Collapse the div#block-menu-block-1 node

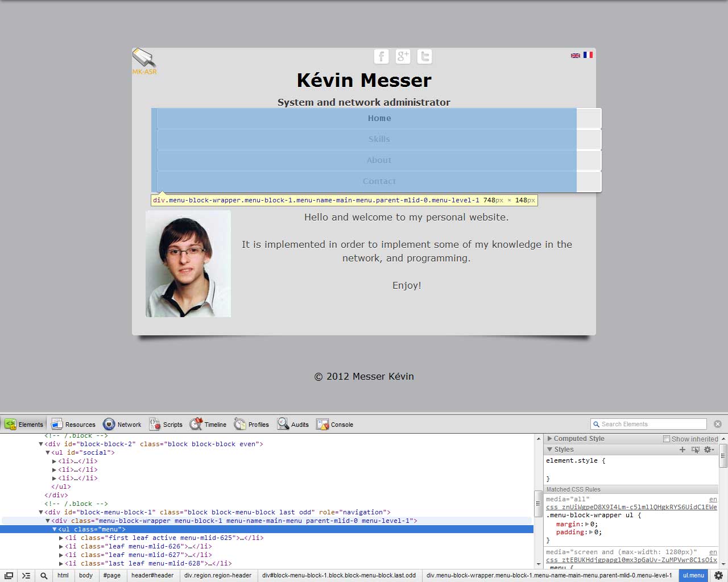click(41, 512)
